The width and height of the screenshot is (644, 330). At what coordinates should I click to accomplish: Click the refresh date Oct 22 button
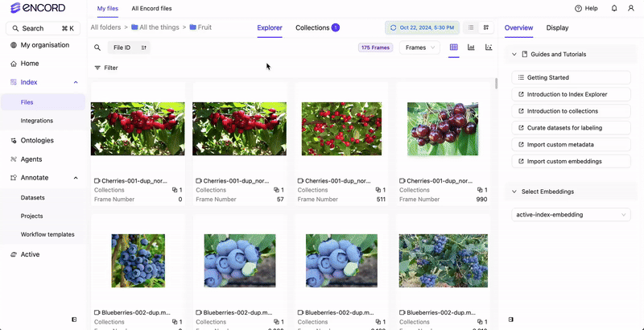pyautogui.click(x=422, y=28)
